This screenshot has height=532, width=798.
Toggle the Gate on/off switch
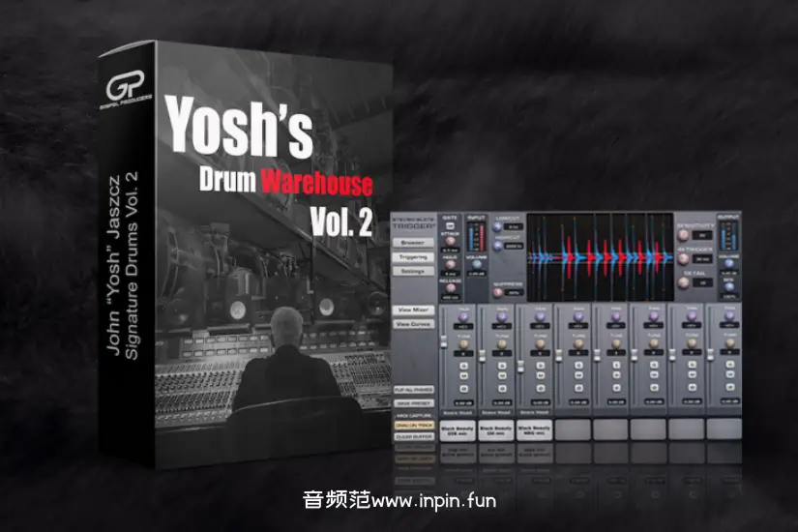tap(450, 226)
